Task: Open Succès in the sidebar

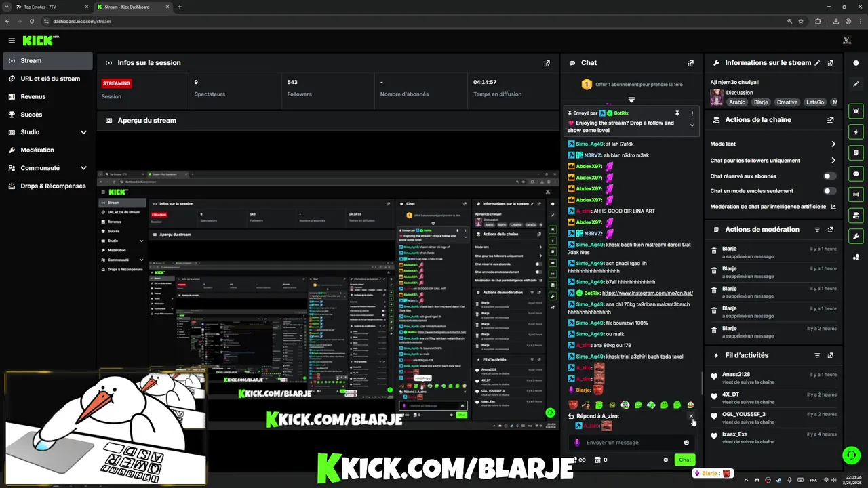Action: pyautogui.click(x=47, y=115)
